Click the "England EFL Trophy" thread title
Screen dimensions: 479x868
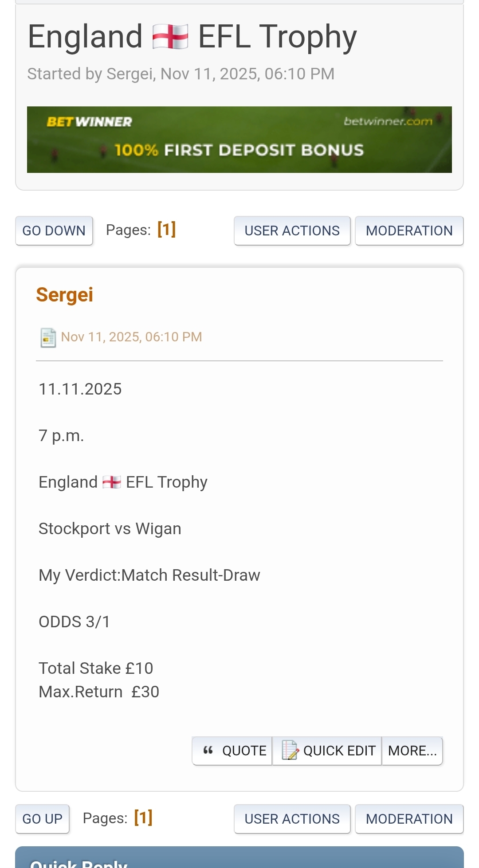[192, 36]
